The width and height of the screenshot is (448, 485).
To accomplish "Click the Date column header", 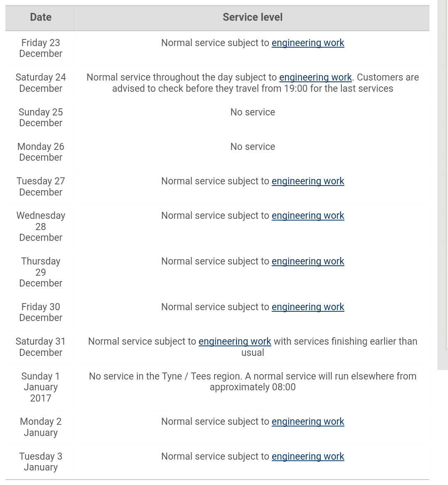I will (x=41, y=17).
